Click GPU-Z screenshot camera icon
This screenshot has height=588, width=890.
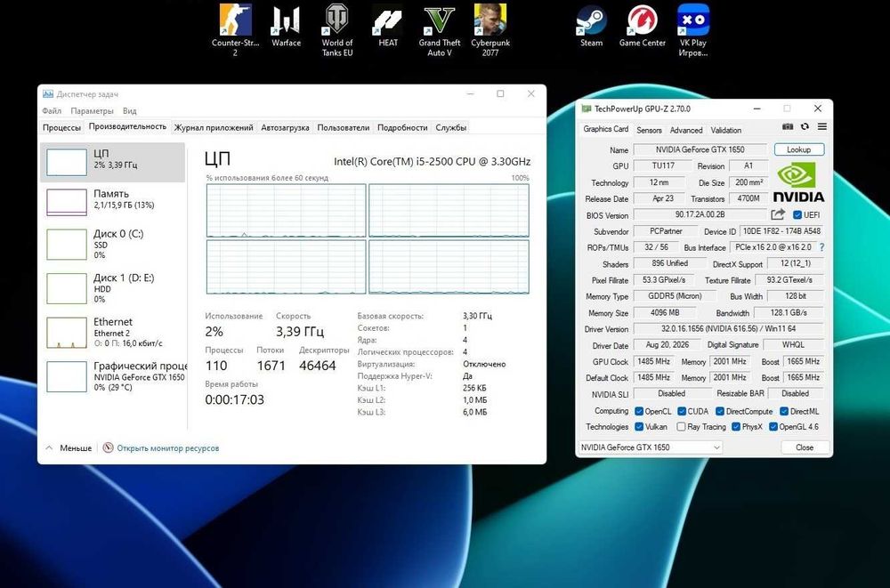[788, 126]
